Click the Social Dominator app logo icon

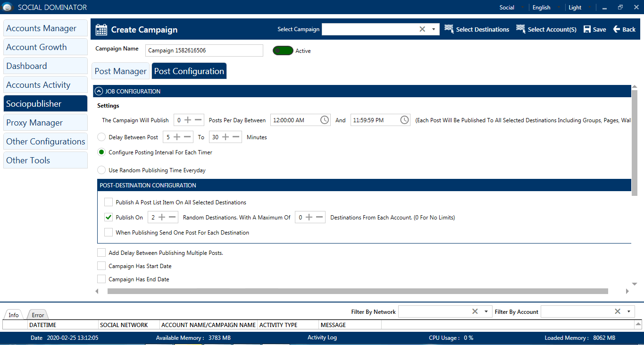[x=8, y=8]
